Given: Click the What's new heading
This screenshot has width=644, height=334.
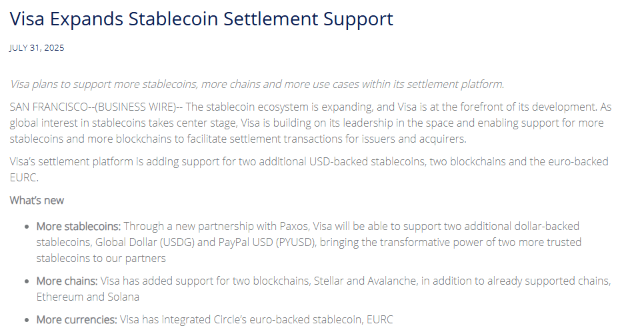Looking at the screenshot, I should tap(37, 201).
